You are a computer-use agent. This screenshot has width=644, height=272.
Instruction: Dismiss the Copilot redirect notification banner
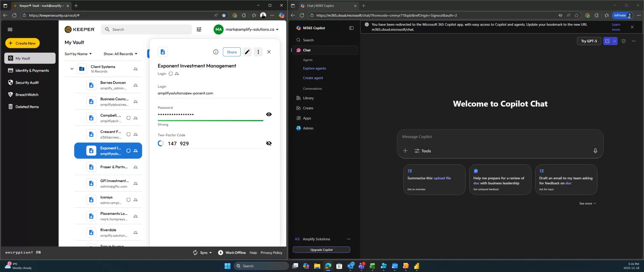(632, 27)
